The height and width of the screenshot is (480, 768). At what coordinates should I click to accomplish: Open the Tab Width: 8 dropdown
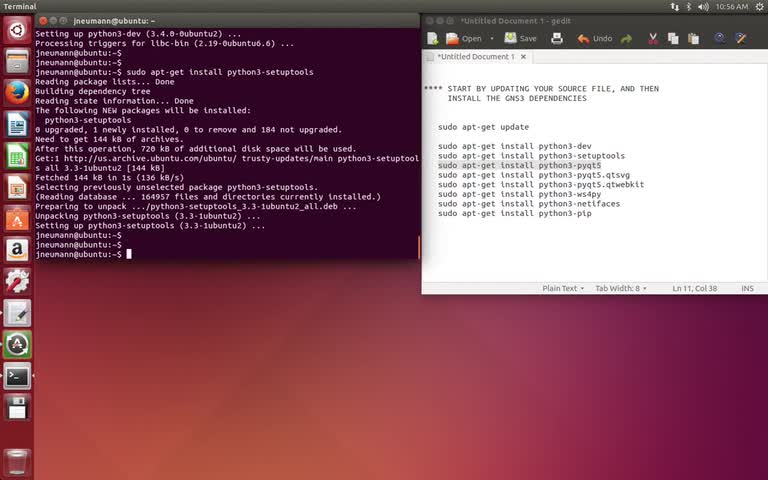(x=621, y=288)
